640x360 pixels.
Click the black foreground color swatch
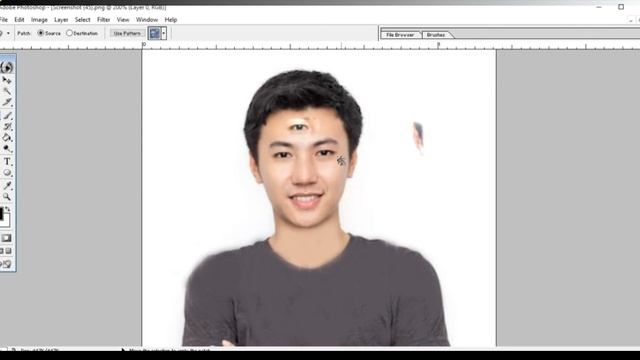pos(1,213)
